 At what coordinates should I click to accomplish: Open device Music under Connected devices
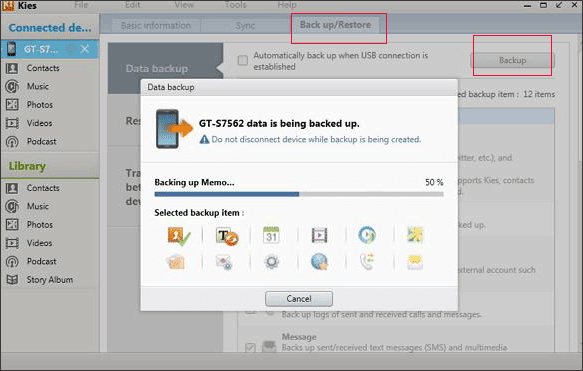pos(38,86)
